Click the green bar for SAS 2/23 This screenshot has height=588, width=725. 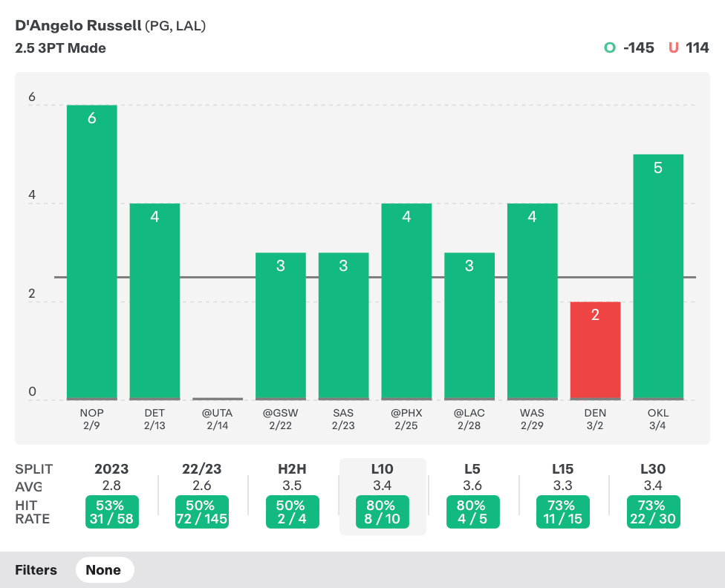343,326
